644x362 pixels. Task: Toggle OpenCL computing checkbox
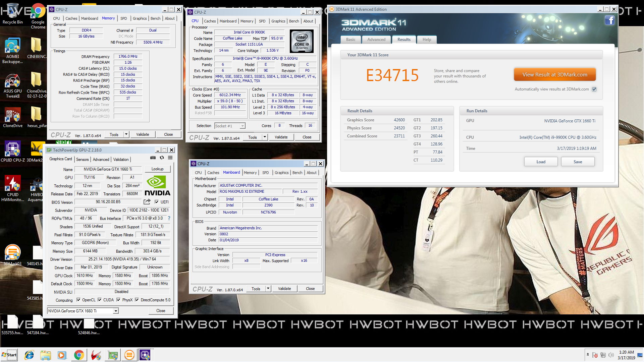click(78, 300)
